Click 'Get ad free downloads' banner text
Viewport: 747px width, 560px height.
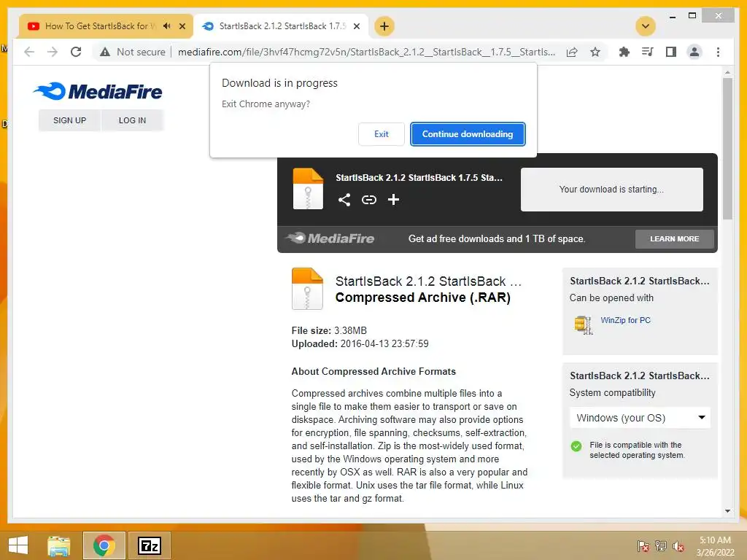(497, 239)
